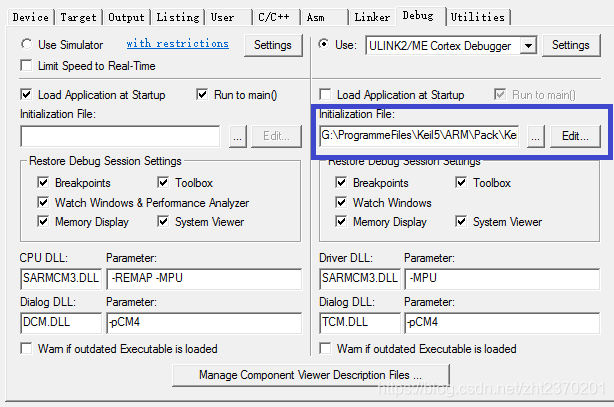Click the simulator Initialization File field
Viewport: 614px width, 407px height.
tap(120, 136)
